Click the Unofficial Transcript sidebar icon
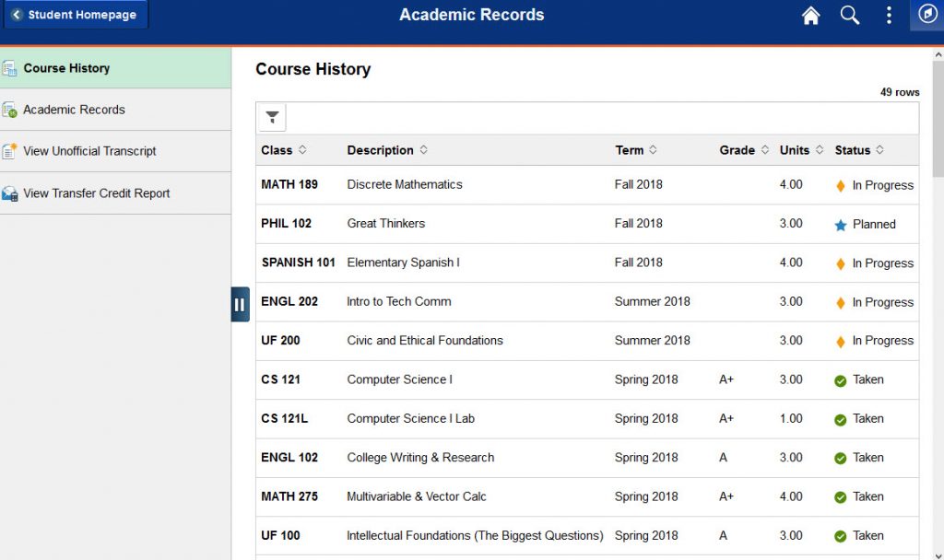944x560 pixels. tap(9, 151)
